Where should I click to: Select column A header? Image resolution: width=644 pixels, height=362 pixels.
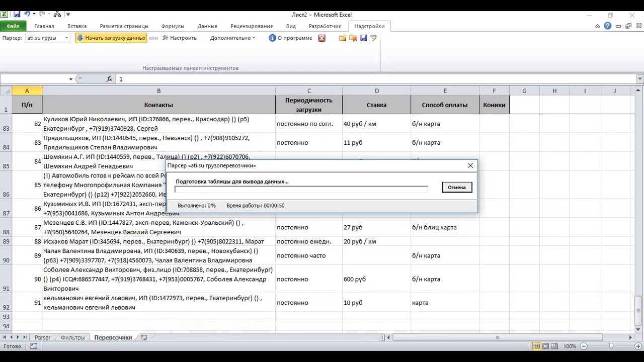click(27, 90)
